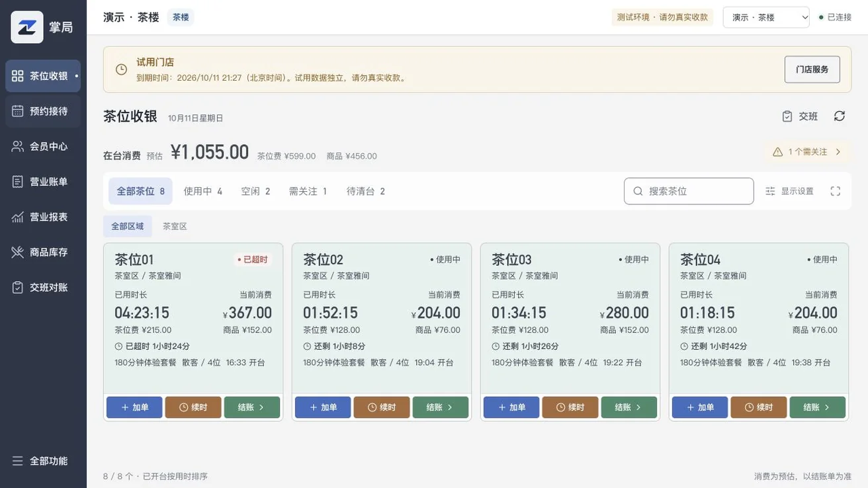Click 结账 for 茶位01
Viewport: 868px width, 488px height.
252,407
